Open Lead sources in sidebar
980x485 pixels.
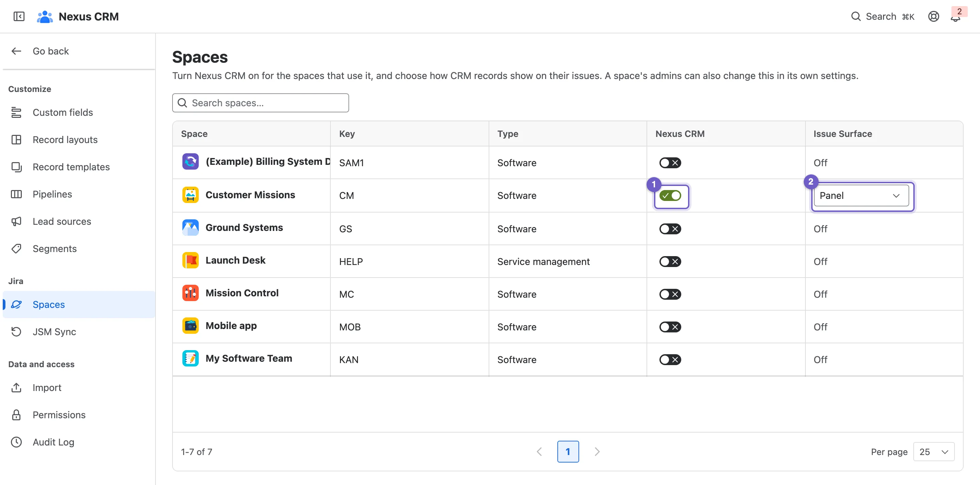79,222
